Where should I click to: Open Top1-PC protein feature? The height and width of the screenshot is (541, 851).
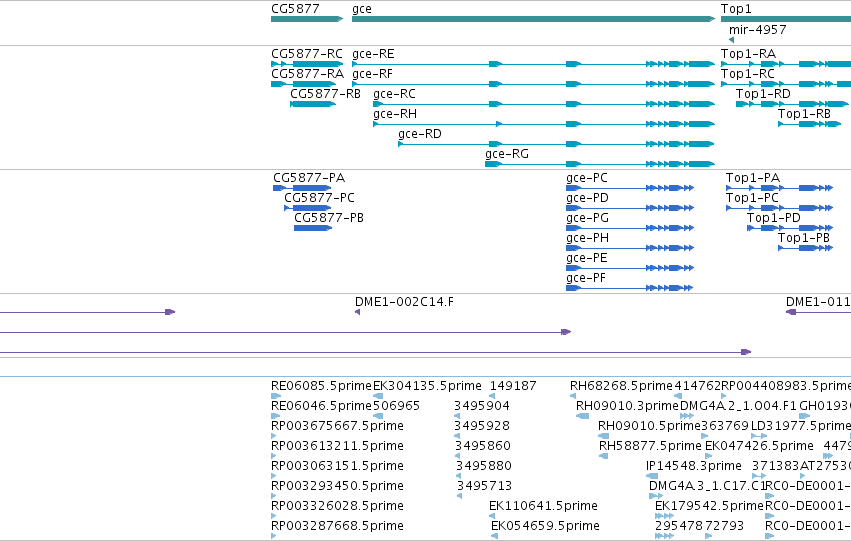779,208
